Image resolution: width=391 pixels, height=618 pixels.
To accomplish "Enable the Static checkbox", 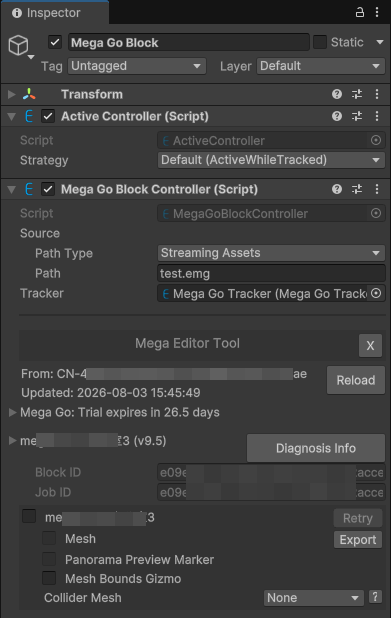I will tap(320, 42).
